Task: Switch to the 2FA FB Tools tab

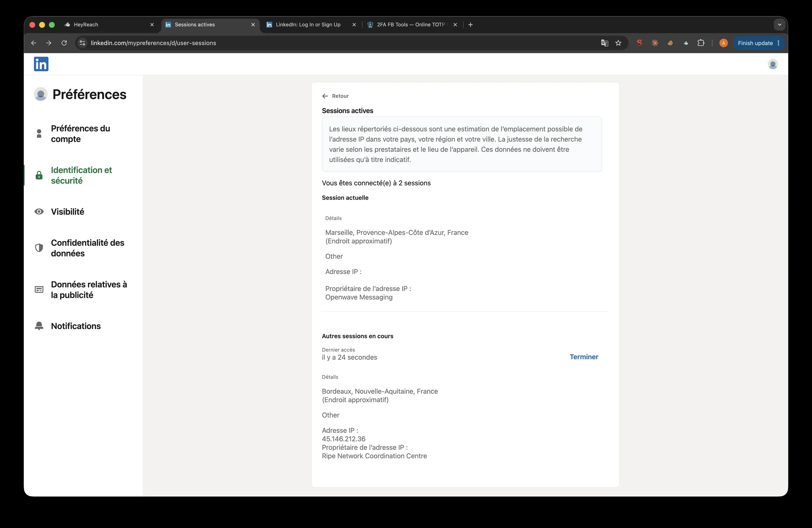Action: tap(412, 25)
